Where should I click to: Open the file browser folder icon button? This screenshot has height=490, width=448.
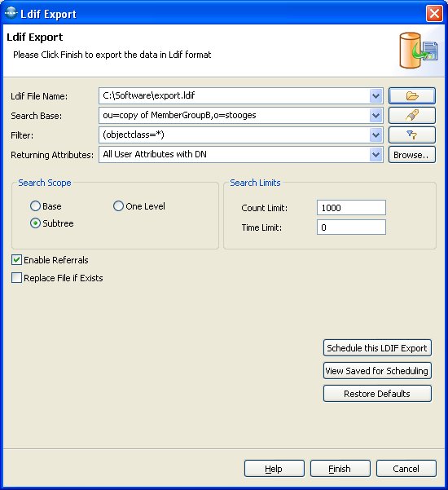point(412,95)
